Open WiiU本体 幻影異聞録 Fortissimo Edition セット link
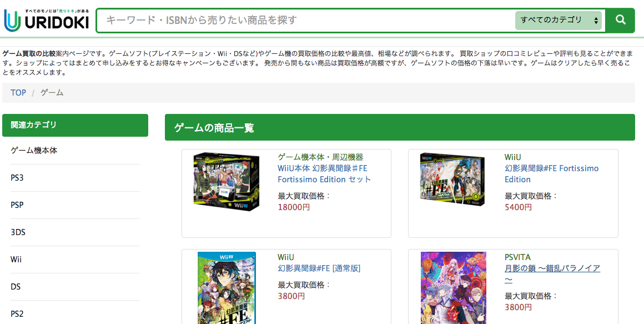644x324 pixels. click(324, 174)
